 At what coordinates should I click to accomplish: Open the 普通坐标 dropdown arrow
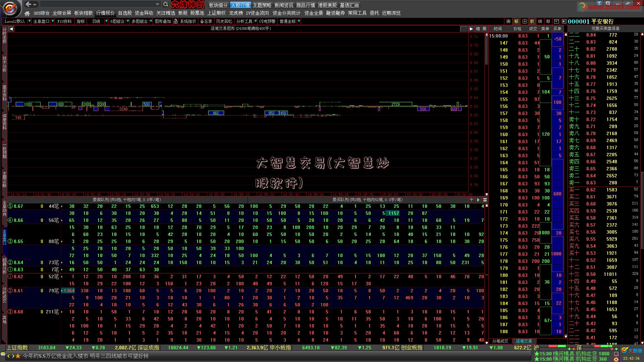pyautogui.click(x=299, y=21)
